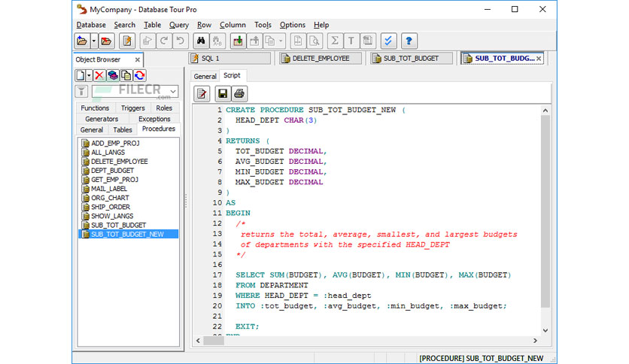Viewport: 629px width, 364px height.
Task: Open the Options menu
Action: point(293,25)
